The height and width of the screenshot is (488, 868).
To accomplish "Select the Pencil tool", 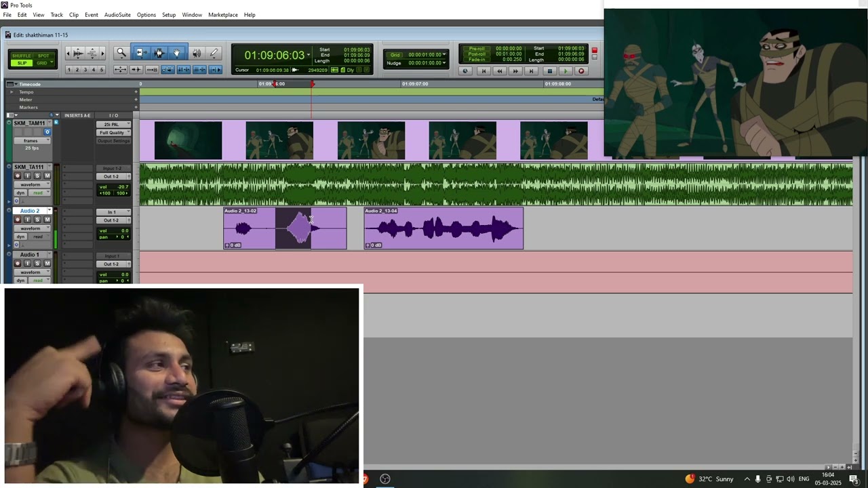I will click(214, 53).
